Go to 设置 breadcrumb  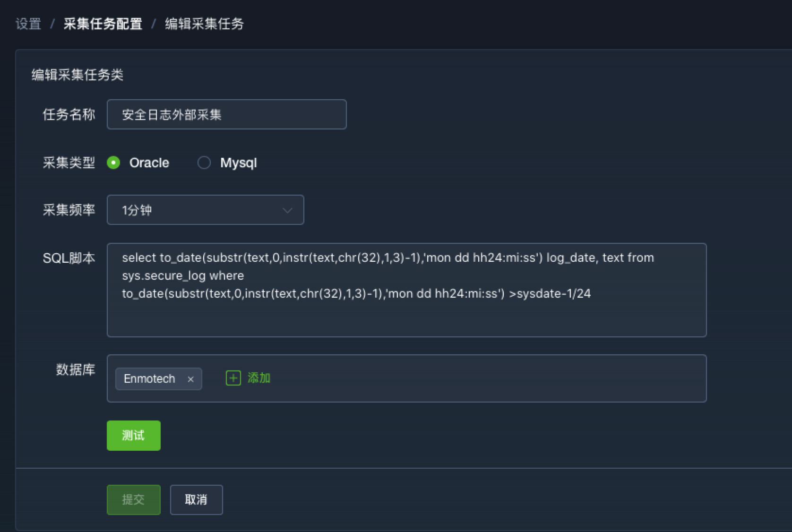click(28, 24)
